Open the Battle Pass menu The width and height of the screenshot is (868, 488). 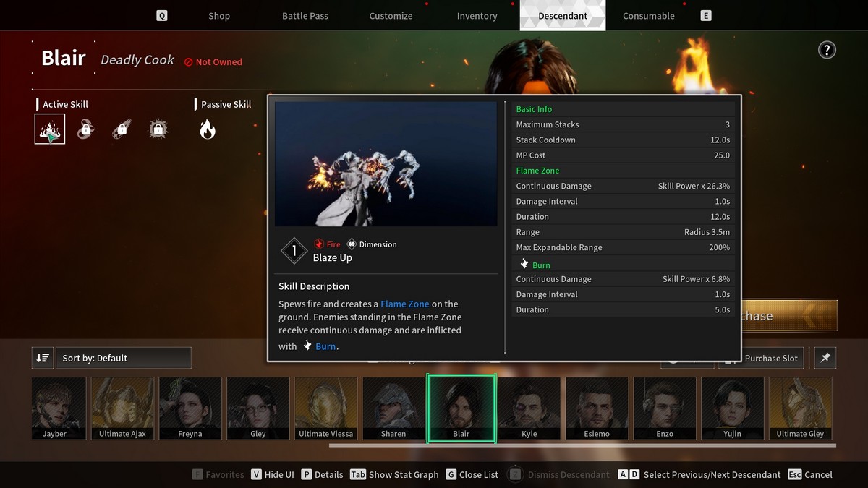305,14
